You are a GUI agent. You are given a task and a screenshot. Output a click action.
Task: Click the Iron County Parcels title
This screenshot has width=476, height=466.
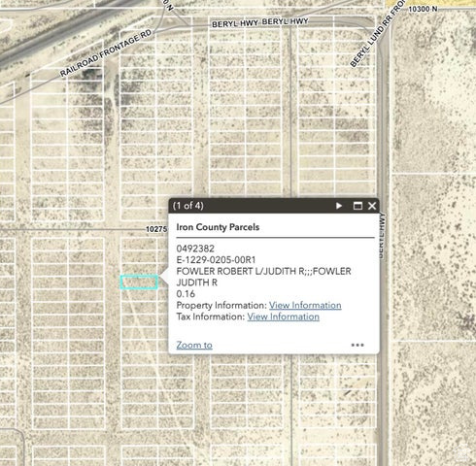pyautogui.click(x=218, y=227)
